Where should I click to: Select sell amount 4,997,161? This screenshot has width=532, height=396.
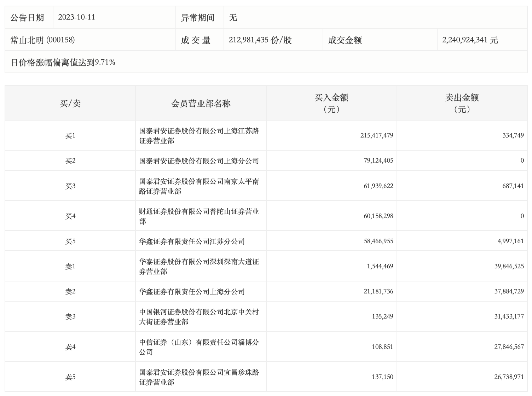(511, 241)
